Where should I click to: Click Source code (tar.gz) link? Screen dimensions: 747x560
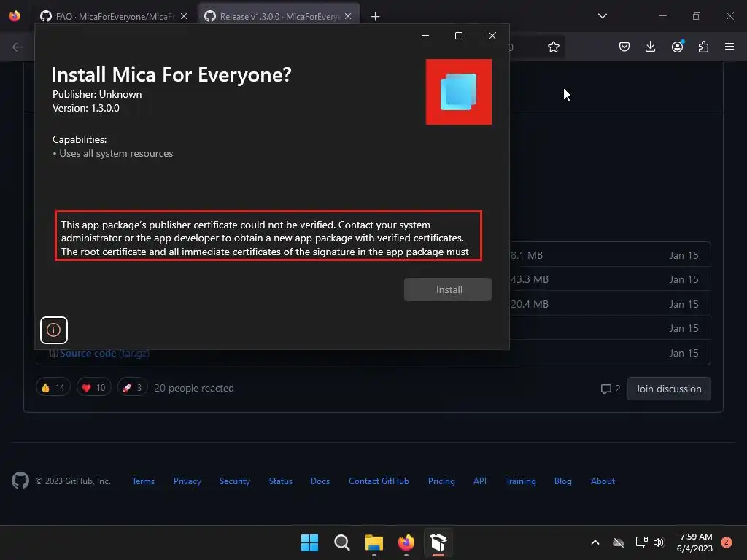pos(104,354)
